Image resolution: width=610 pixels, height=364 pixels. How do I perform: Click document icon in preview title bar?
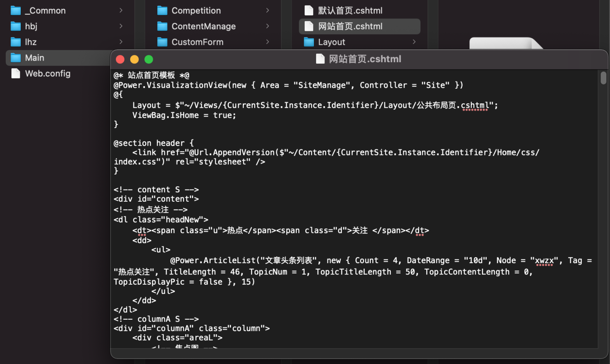(320, 59)
